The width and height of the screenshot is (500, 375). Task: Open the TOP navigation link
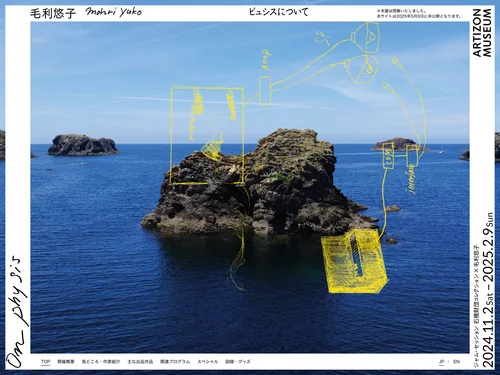46,362
